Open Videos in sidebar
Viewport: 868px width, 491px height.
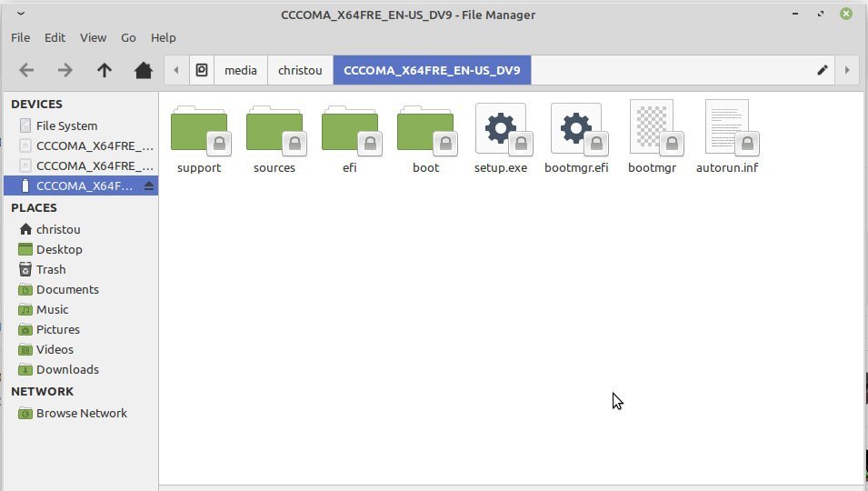pyautogui.click(x=81, y=349)
